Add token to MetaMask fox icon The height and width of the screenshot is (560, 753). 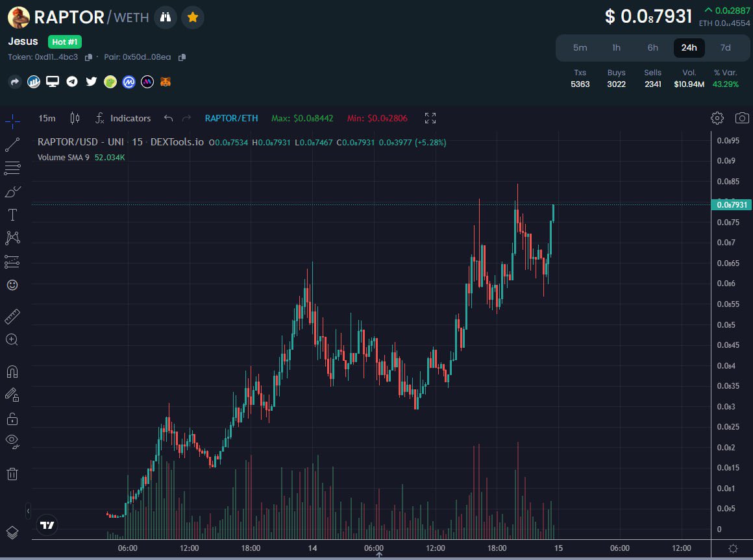[165, 82]
